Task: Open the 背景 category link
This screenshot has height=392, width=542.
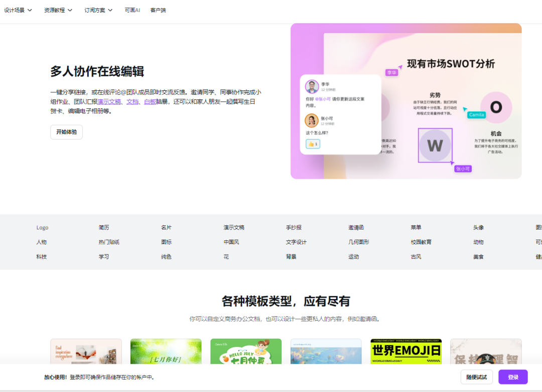Action: coord(291,256)
